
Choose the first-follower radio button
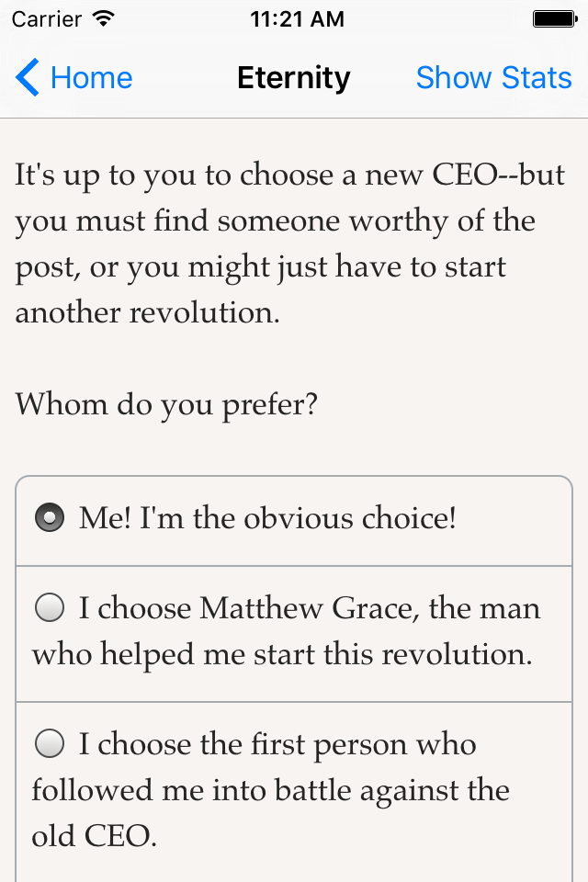50,743
